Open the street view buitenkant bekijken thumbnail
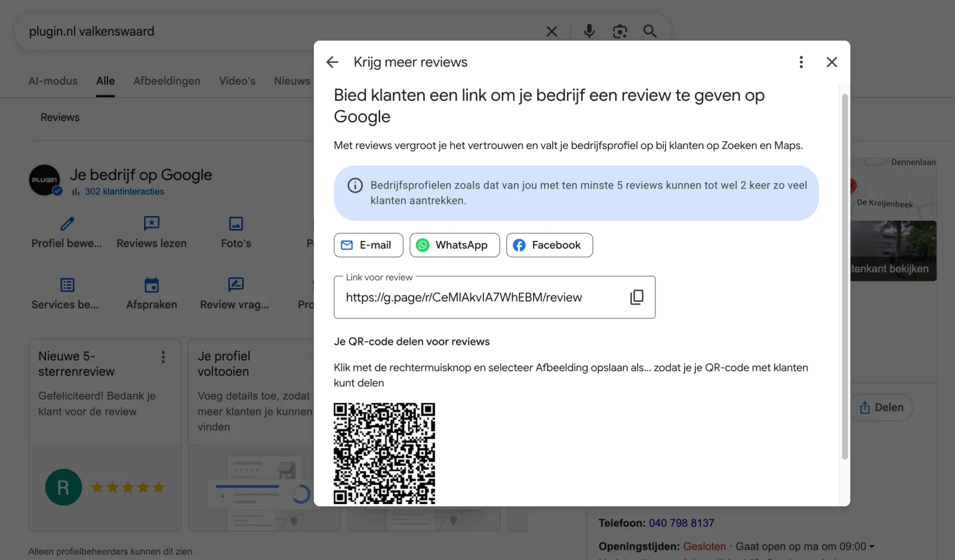This screenshot has height=560, width=955. click(894, 251)
